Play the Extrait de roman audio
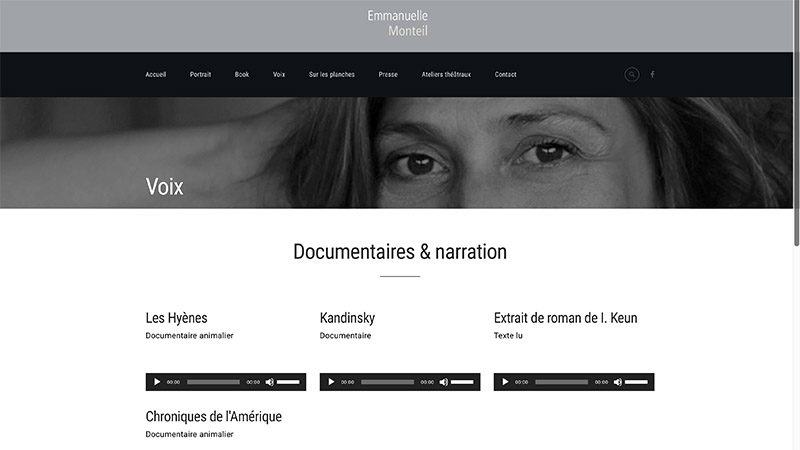This screenshot has height=450, width=800. point(505,382)
